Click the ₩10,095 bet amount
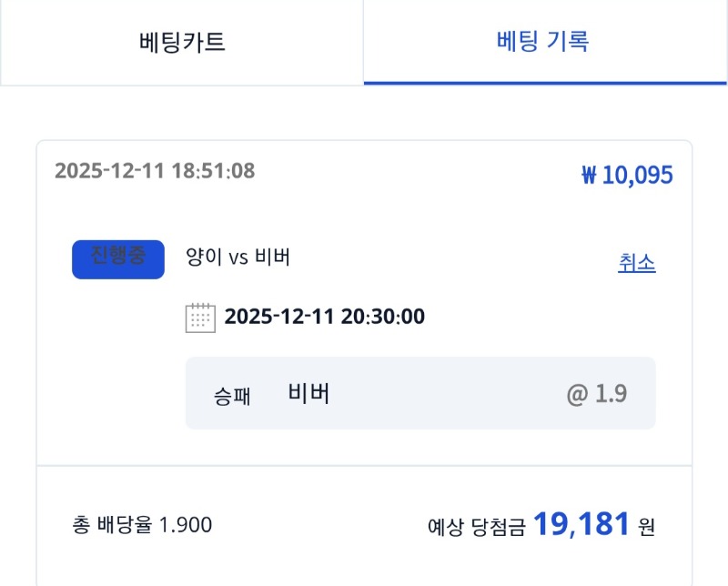Viewport: 728px width, 586px height. pyautogui.click(x=626, y=176)
